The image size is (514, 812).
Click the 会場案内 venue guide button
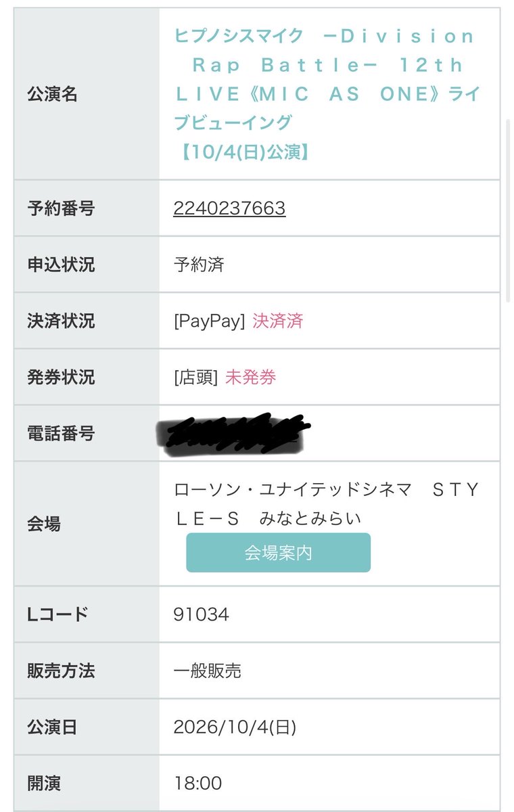point(278,553)
